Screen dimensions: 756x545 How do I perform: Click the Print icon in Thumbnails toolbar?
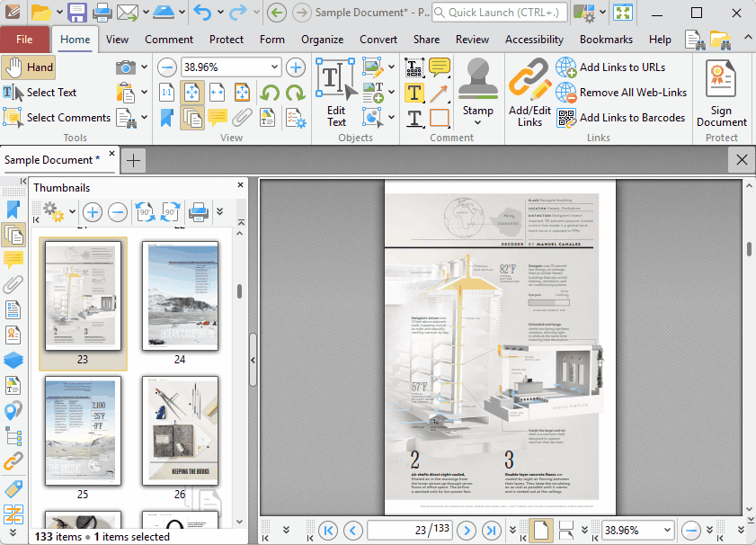[199, 212]
